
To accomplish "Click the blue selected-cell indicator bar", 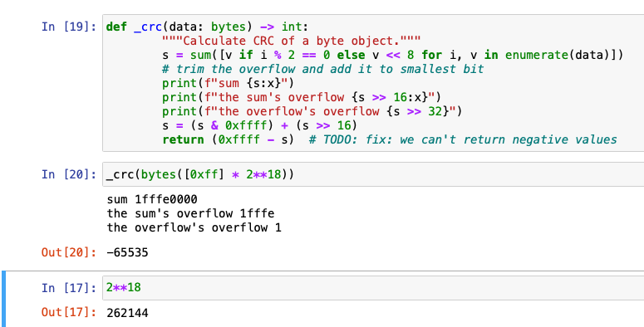I will (3, 299).
